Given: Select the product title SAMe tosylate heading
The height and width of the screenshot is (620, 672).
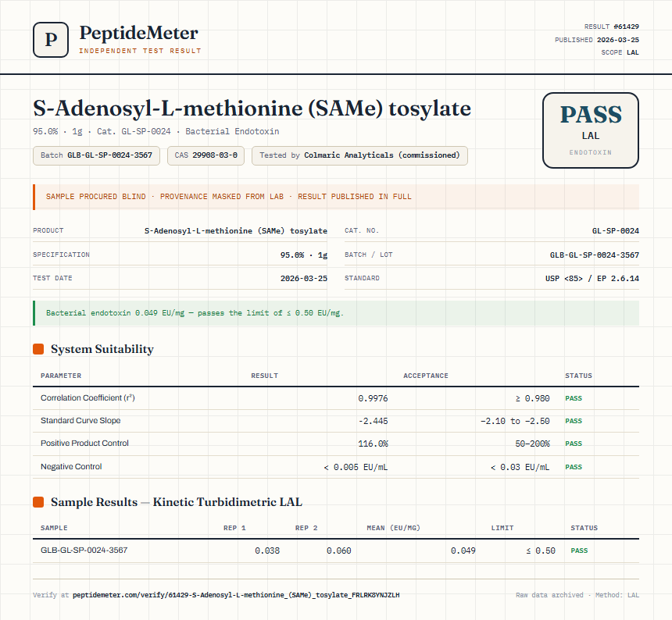Looking at the screenshot, I should (252, 109).
